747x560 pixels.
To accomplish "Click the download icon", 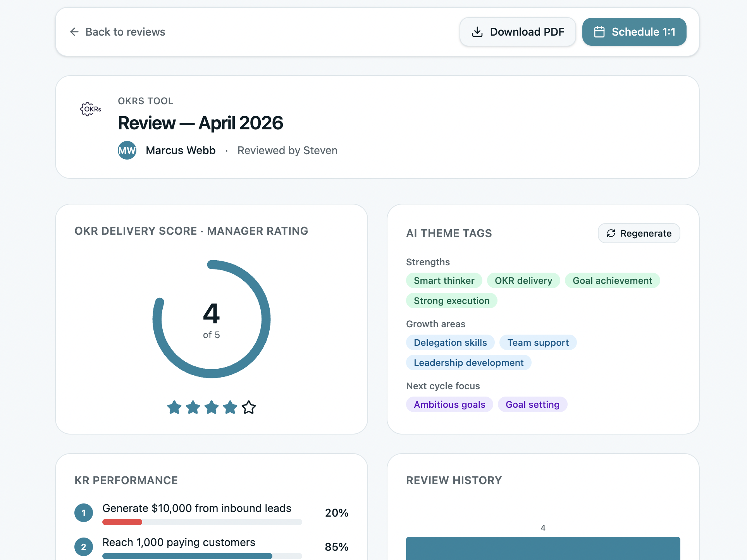I will [x=477, y=32].
